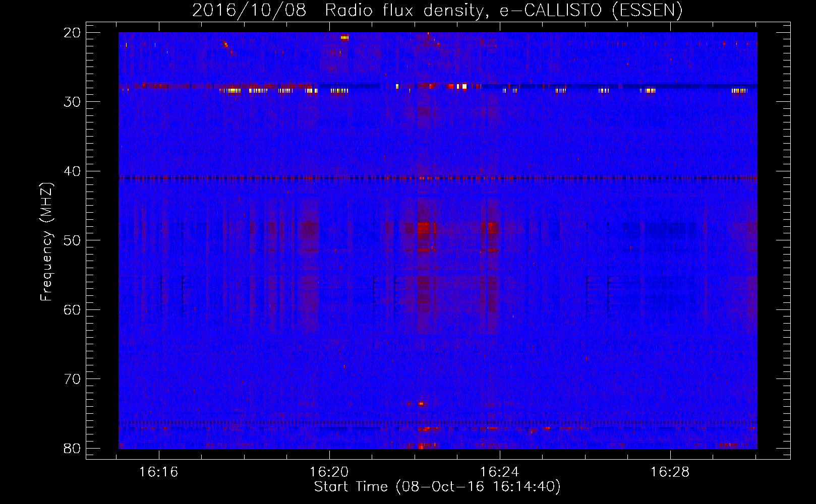Click the 'Start Time (08-Oct-16 16:14:40)' label
This screenshot has width=816, height=504.
(x=437, y=487)
